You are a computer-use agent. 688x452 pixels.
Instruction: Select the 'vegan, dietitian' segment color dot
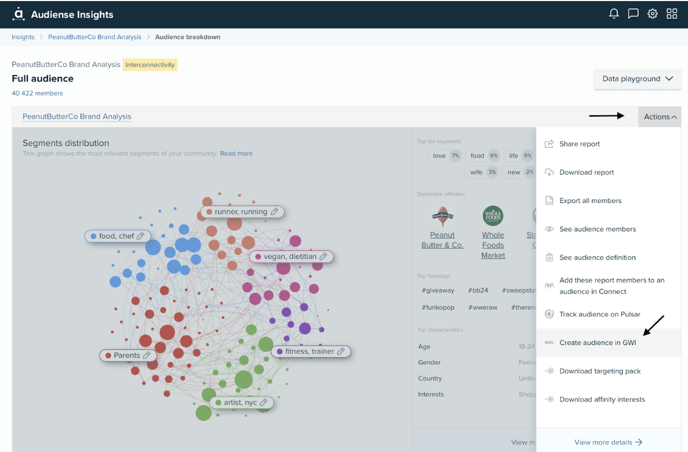click(258, 257)
